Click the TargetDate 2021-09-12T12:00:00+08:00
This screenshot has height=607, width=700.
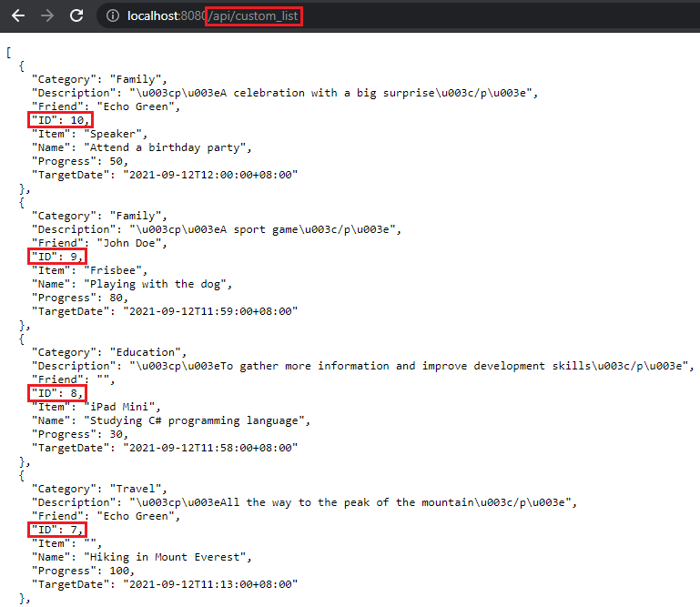click(210, 175)
